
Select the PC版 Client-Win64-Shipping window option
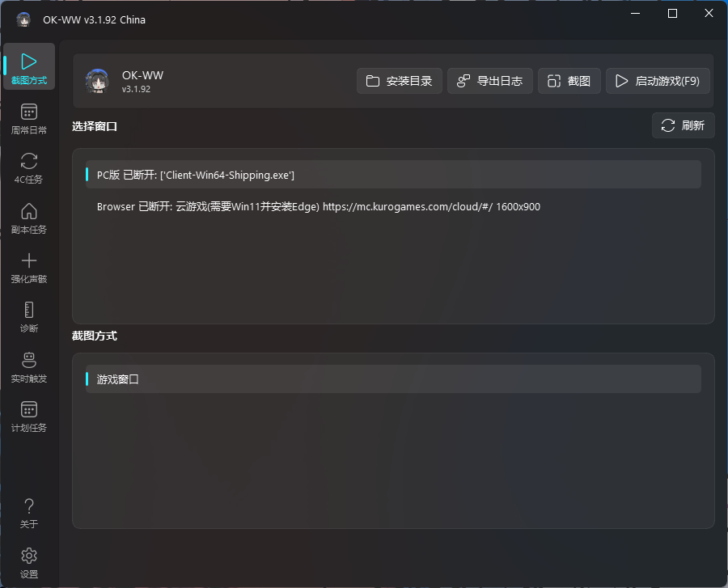[393, 173]
